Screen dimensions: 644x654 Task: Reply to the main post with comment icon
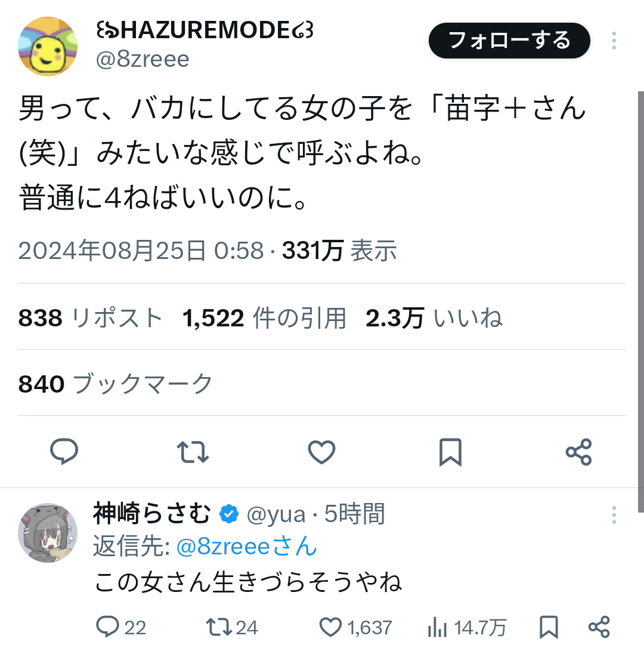click(x=64, y=452)
